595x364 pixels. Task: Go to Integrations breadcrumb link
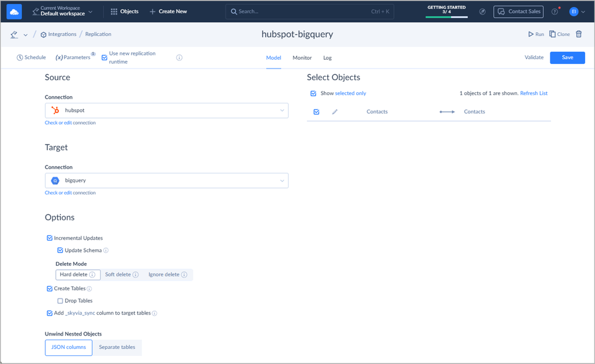pyautogui.click(x=59, y=34)
